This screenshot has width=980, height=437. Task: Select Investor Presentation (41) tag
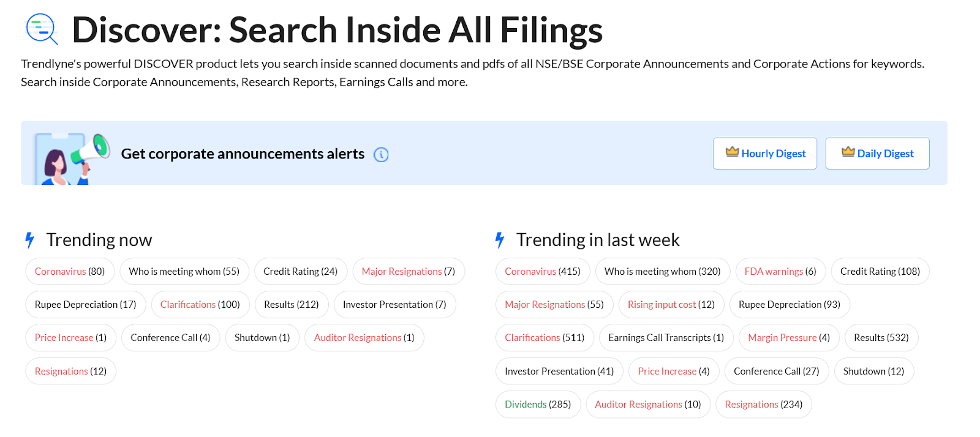coord(559,371)
